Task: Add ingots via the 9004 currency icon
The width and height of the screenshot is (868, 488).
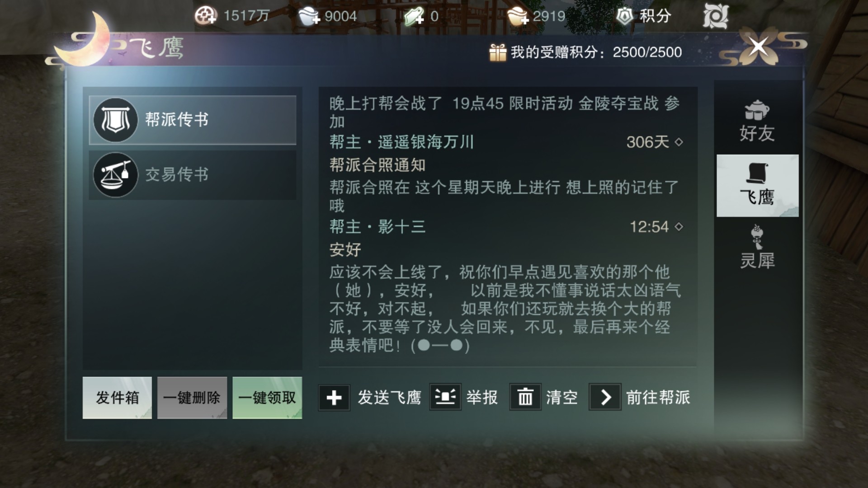Action: point(309,17)
